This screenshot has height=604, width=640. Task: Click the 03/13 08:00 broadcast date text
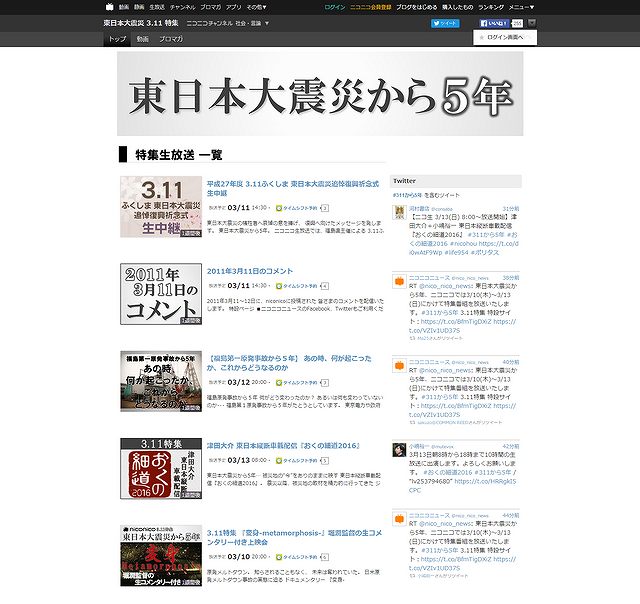(248, 460)
